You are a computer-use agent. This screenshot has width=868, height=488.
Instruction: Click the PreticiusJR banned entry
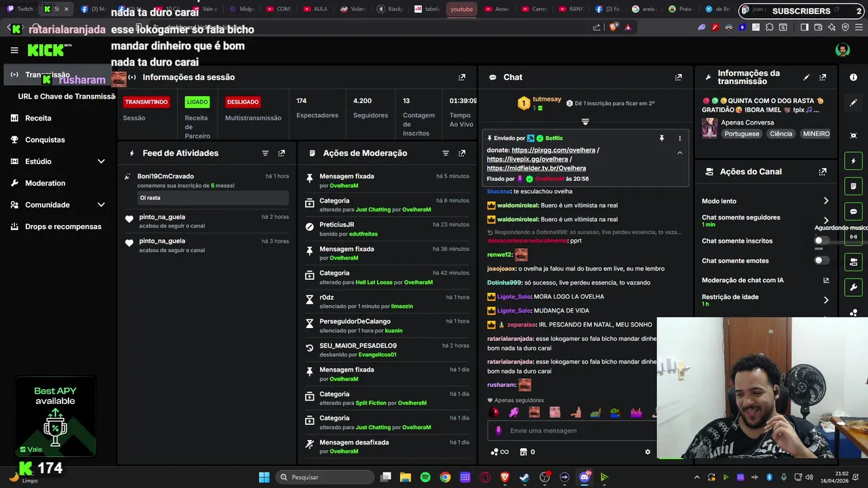click(387, 229)
